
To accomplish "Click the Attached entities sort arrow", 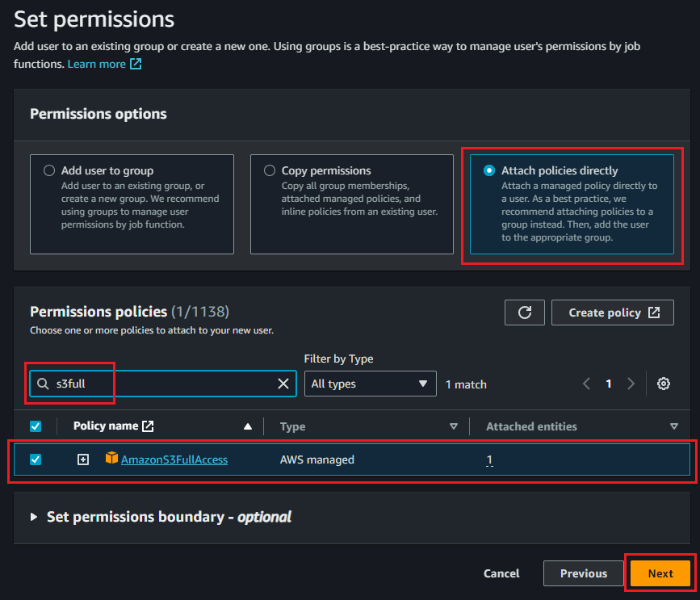I will pos(673,426).
